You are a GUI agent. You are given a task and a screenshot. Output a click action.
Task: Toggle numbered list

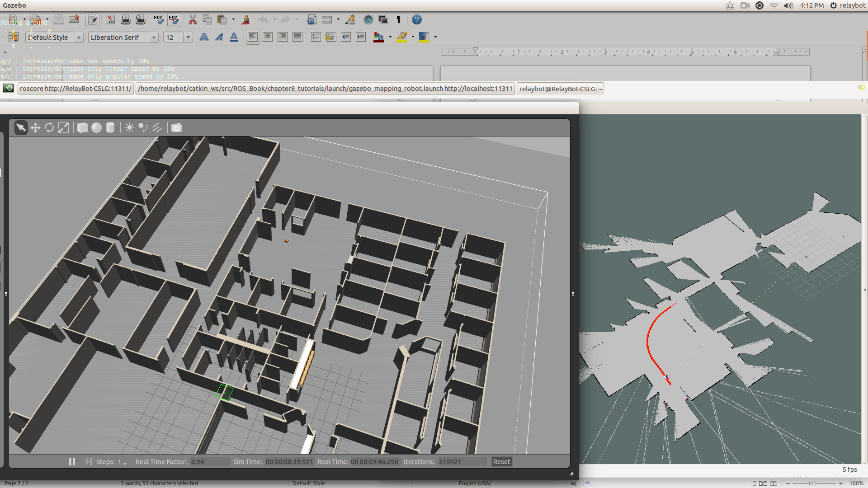pyautogui.click(x=316, y=37)
